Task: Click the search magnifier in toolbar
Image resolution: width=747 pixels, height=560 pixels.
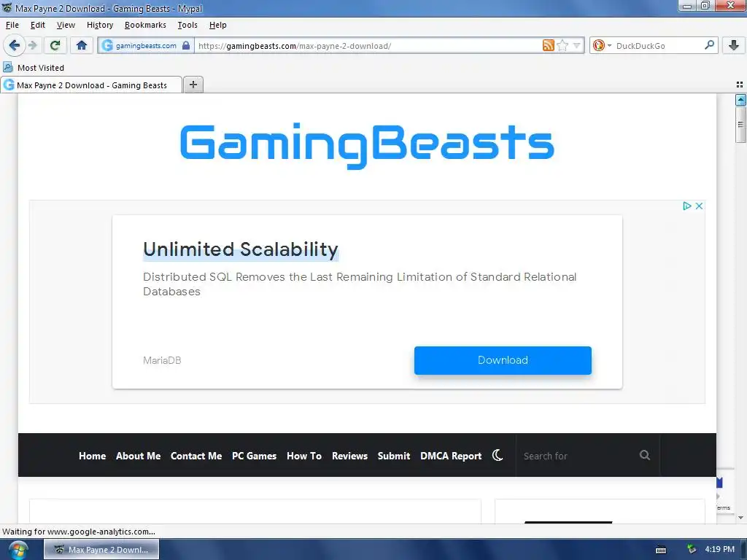Action: click(709, 45)
